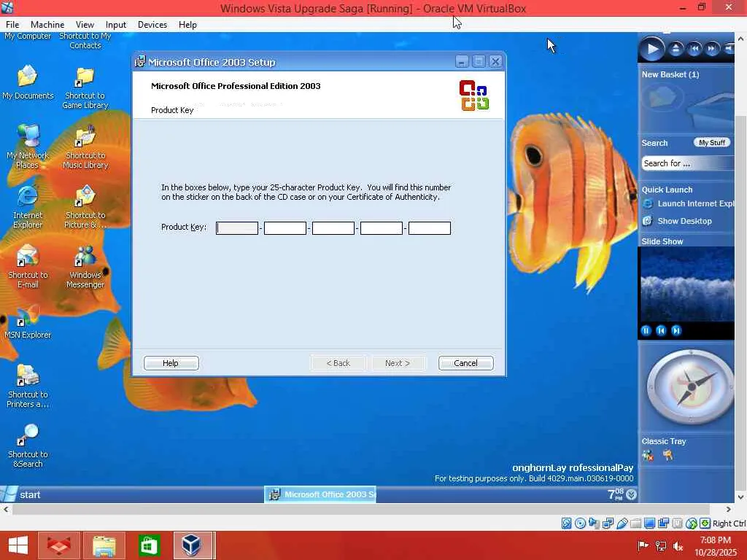Viewport: 747px width, 560px height.
Task: Launch Internet Explorer desktop icon
Action: pyautogui.click(x=28, y=207)
